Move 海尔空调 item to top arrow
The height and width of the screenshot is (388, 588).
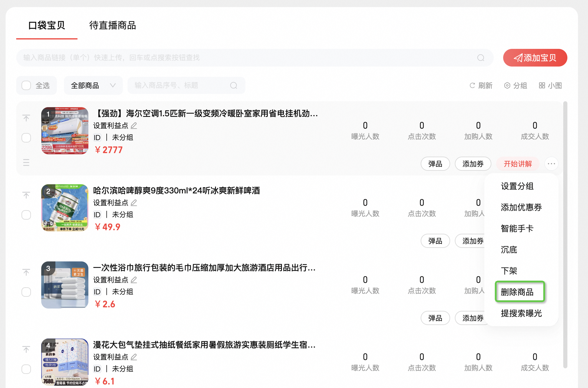pos(26,118)
